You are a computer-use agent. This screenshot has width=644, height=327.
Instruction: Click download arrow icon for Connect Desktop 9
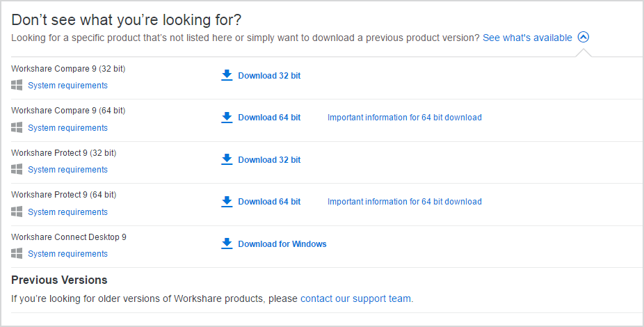227,244
